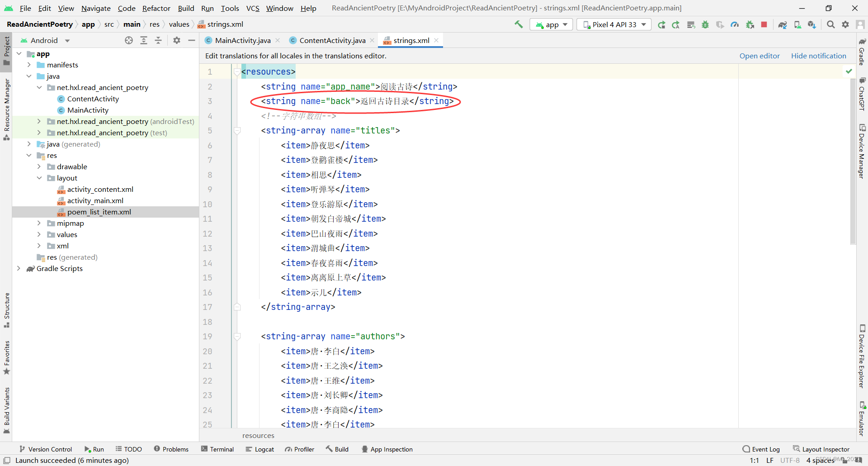Click the Profile app gauge icon
The height and width of the screenshot is (466, 868).
pyautogui.click(x=735, y=24)
